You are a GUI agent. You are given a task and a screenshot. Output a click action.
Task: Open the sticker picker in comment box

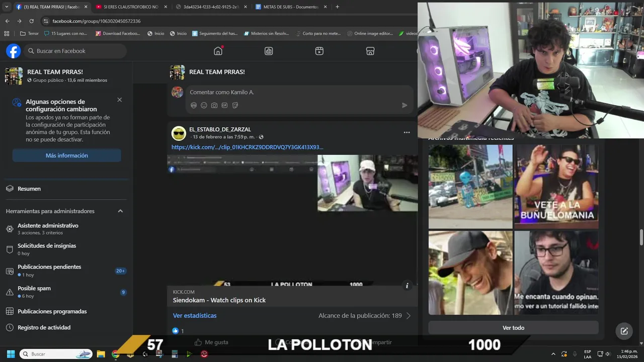[235, 105]
